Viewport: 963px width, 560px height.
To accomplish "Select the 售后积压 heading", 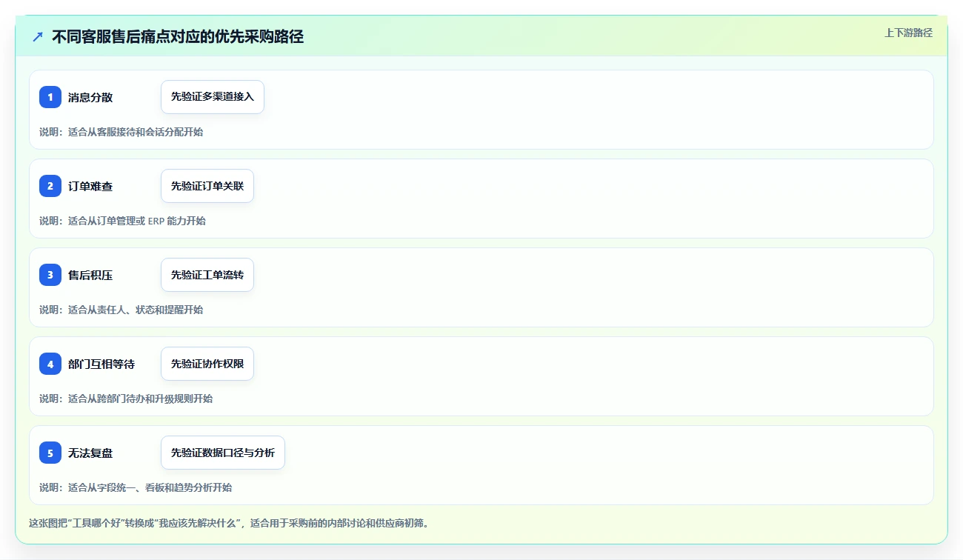I will [x=90, y=275].
